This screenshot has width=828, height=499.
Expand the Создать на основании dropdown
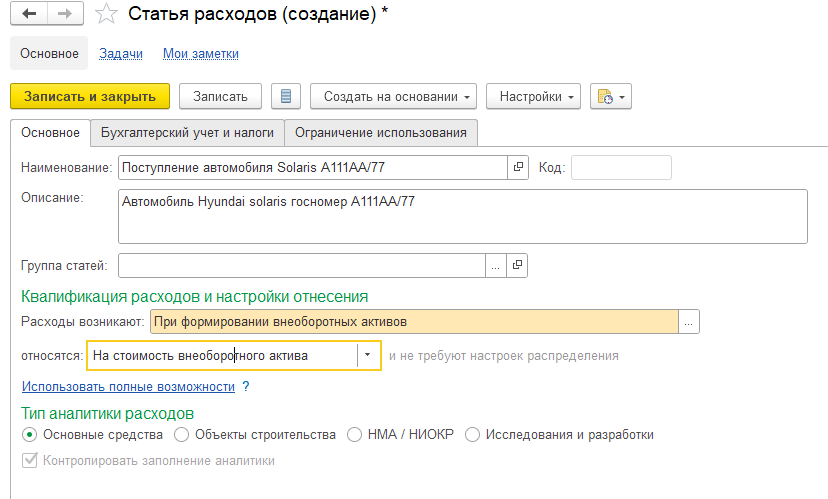click(x=393, y=97)
